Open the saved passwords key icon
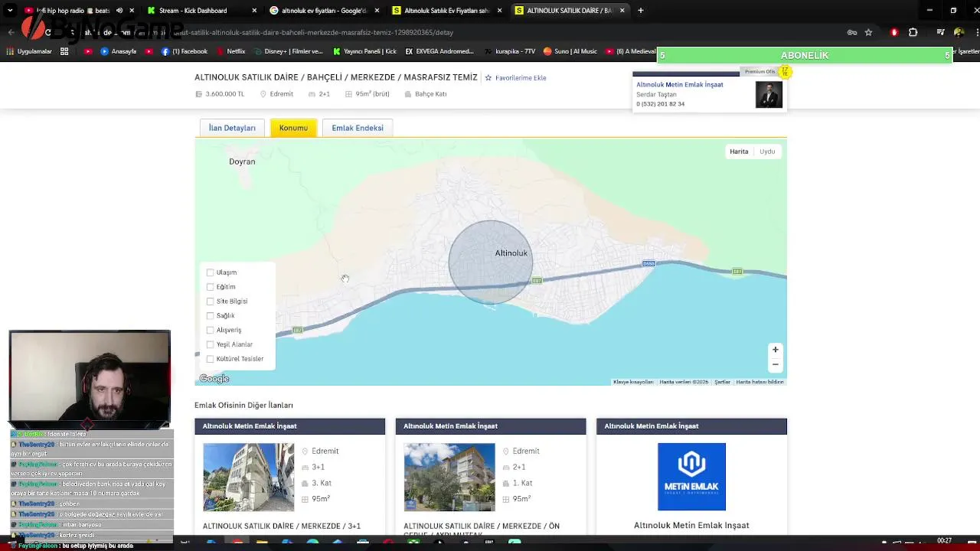The height and width of the screenshot is (551, 980). pyautogui.click(x=851, y=32)
